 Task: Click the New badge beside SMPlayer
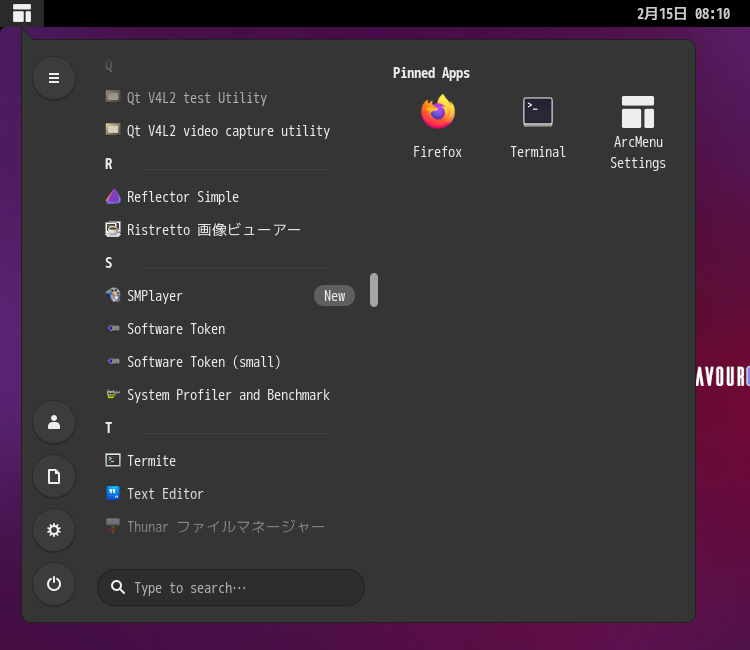pyautogui.click(x=334, y=296)
